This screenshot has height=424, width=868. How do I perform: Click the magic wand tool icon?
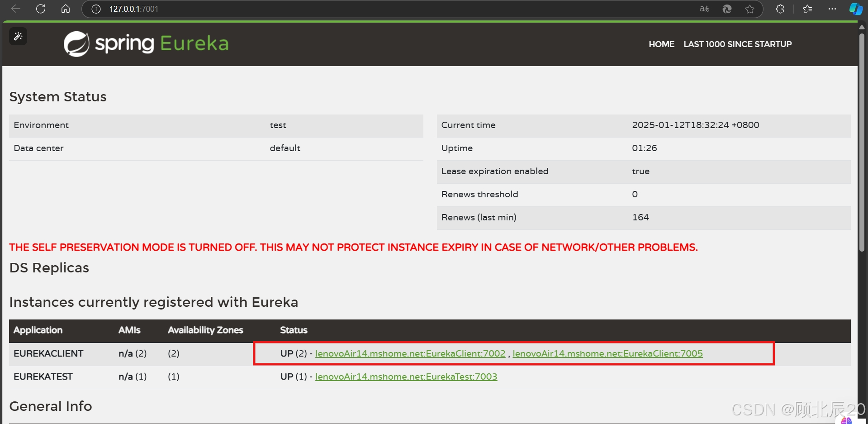tap(18, 36)
